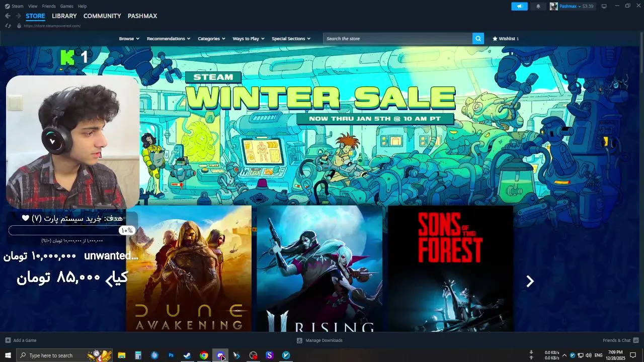Open the Help menu
This screenshot has width=644, height=362.
[x=83, y=6]
